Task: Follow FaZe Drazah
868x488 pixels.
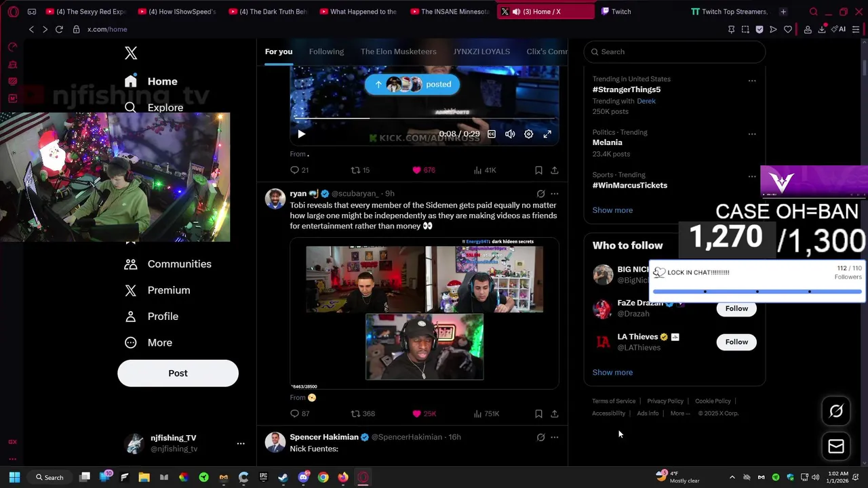Action: click(736, 308)
